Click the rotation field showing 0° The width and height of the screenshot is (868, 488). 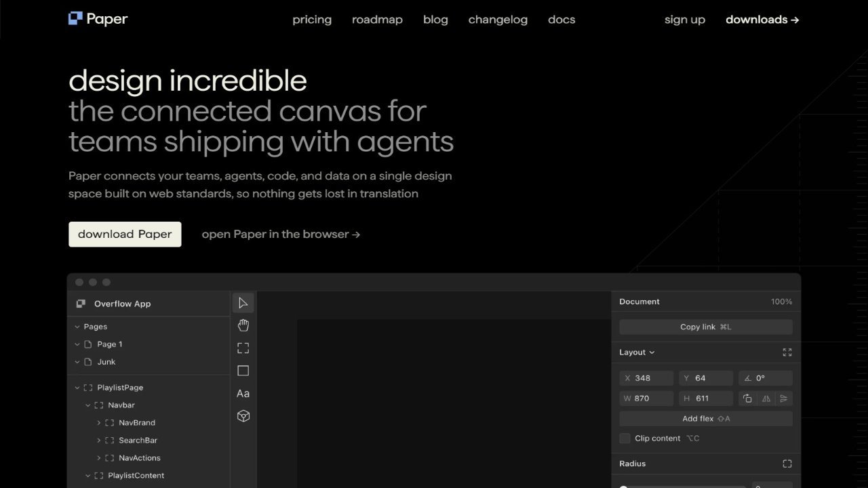(x=766, y=378)
